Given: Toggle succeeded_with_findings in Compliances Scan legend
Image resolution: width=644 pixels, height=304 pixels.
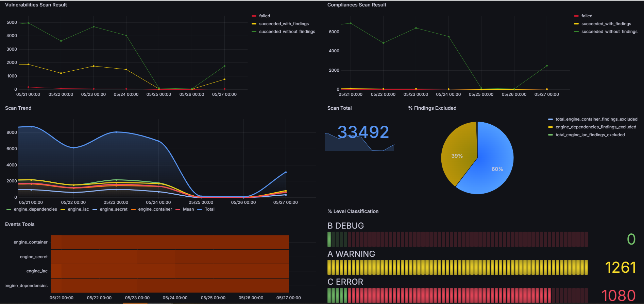Looking at the screenshot, I should pos(606,24).
